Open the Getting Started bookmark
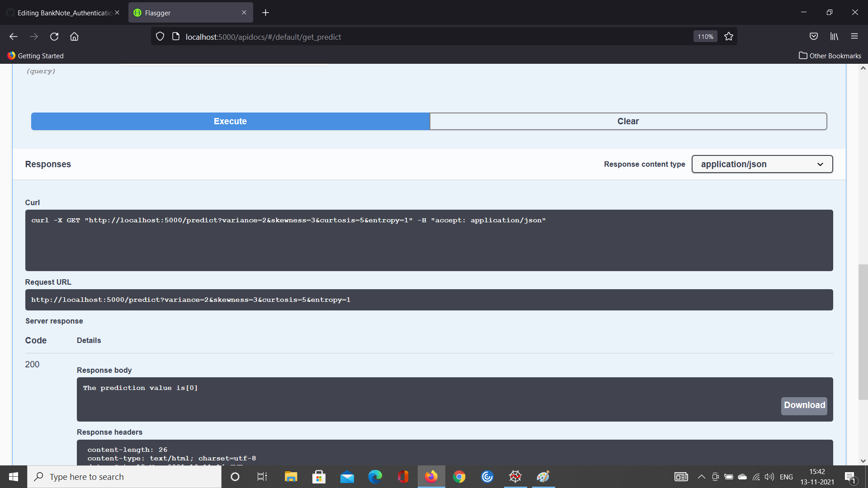Image resolution: width=868 pixels, height=488 pixels. [36, 56]
